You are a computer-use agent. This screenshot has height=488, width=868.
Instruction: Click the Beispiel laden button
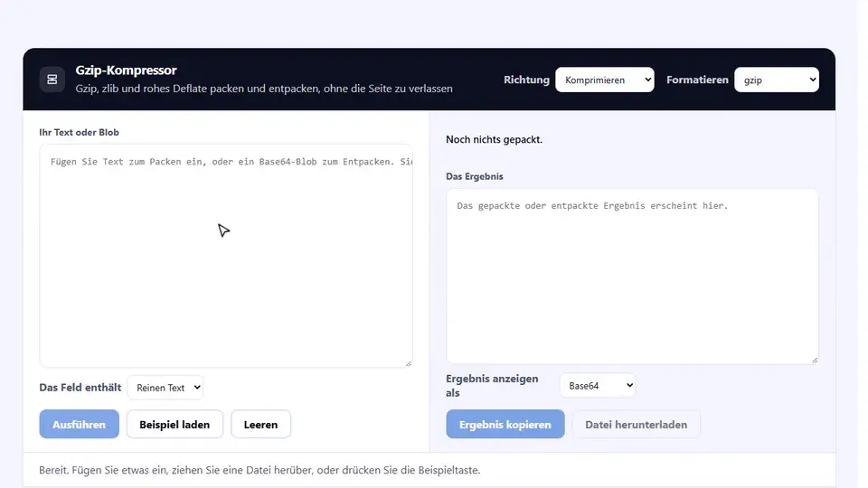(175, 425)
